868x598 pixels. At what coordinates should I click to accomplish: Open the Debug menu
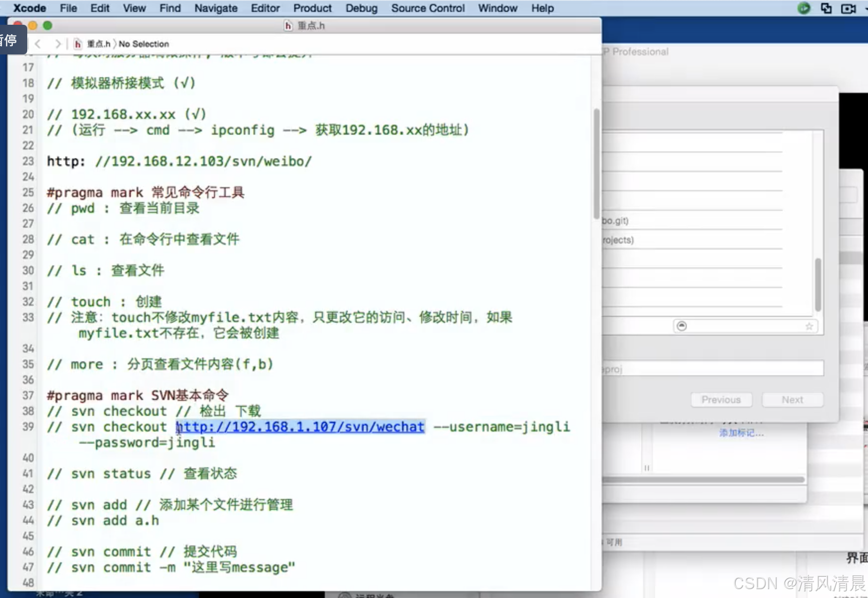362,8
